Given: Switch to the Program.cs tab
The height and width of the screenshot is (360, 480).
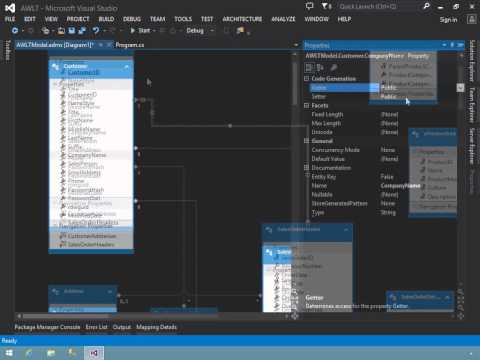Looking at the screenshot, I should coord(130,45).
